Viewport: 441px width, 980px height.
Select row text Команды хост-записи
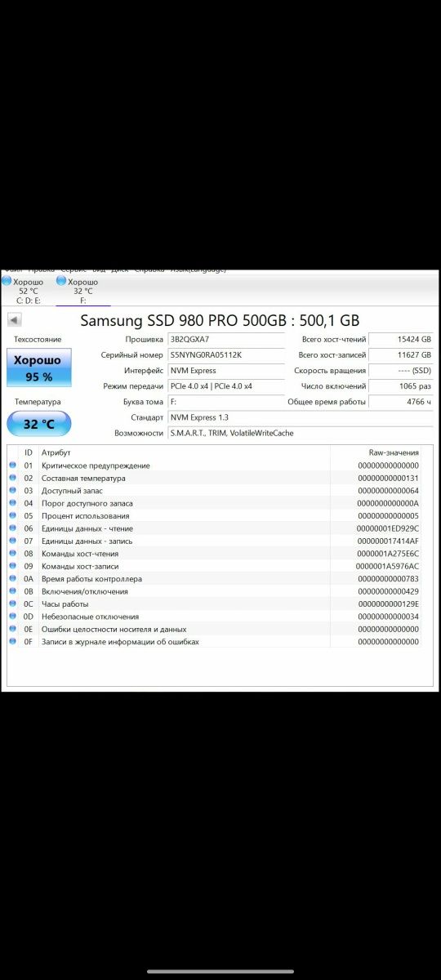[x=79, y=566]
